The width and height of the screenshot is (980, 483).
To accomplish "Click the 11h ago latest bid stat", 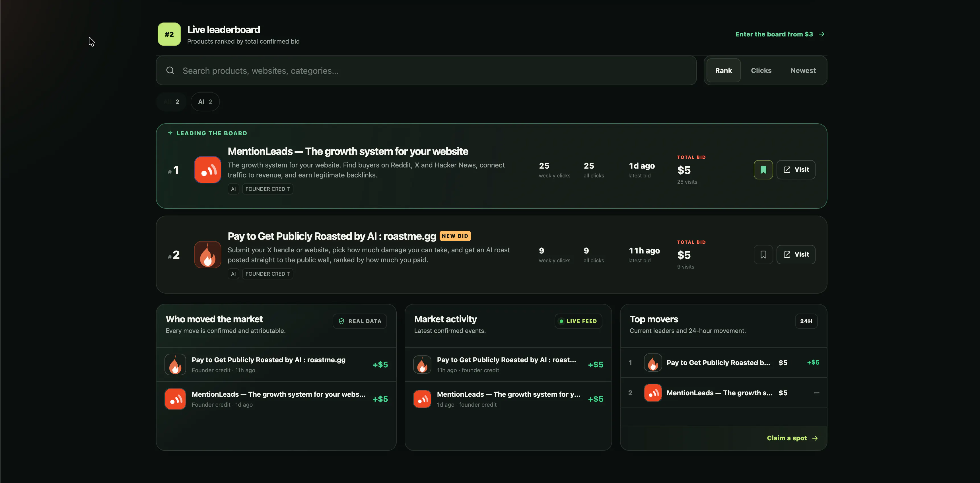I will 644,255.
